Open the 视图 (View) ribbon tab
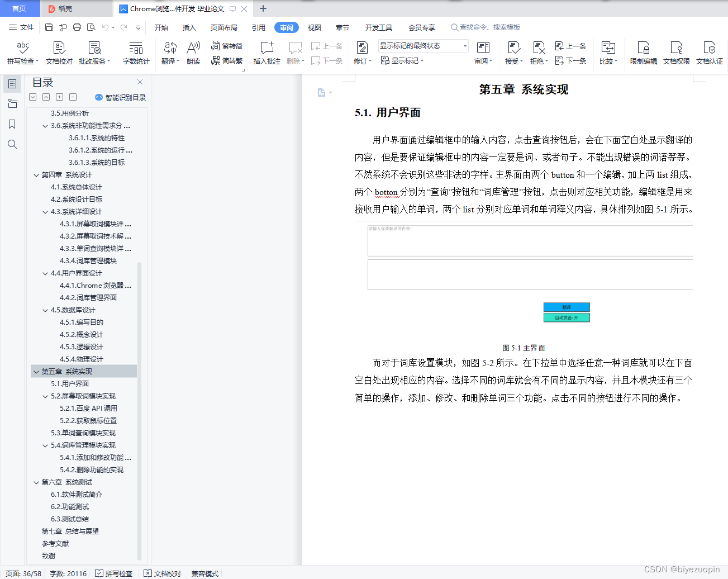The image size is (728, 579). tap(315, 27)
